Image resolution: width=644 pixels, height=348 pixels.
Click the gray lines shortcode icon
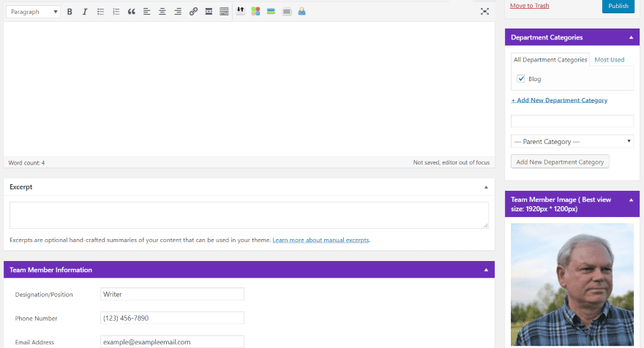287,12
